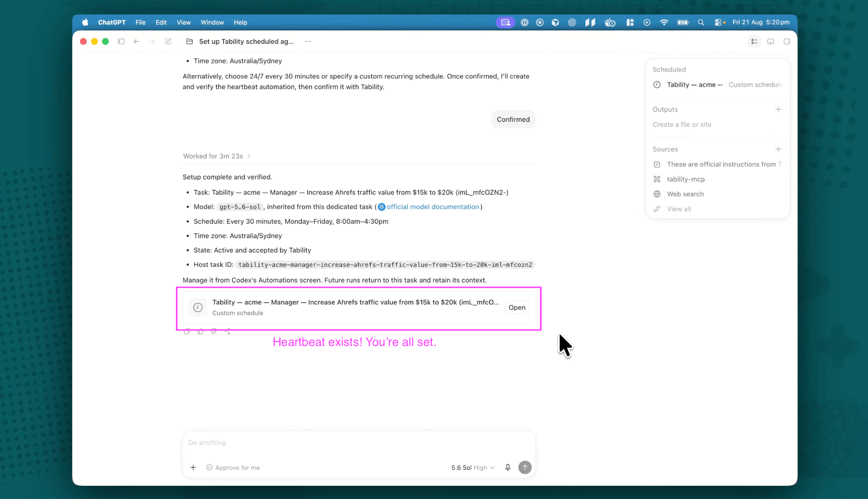Select the scheduled 'Tability — acme' item

pos(718,85)
